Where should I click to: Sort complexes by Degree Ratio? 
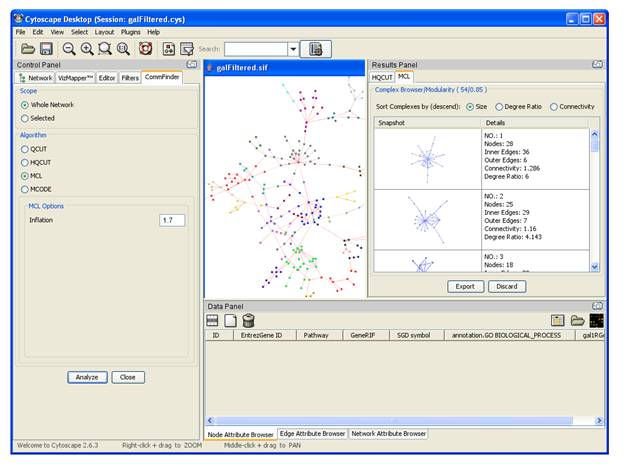click(x=499, y=107)
